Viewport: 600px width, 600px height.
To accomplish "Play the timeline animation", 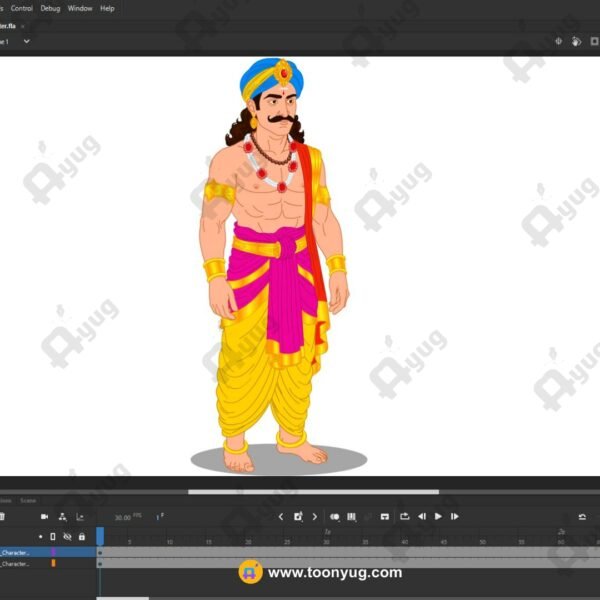I will [438, 516].
